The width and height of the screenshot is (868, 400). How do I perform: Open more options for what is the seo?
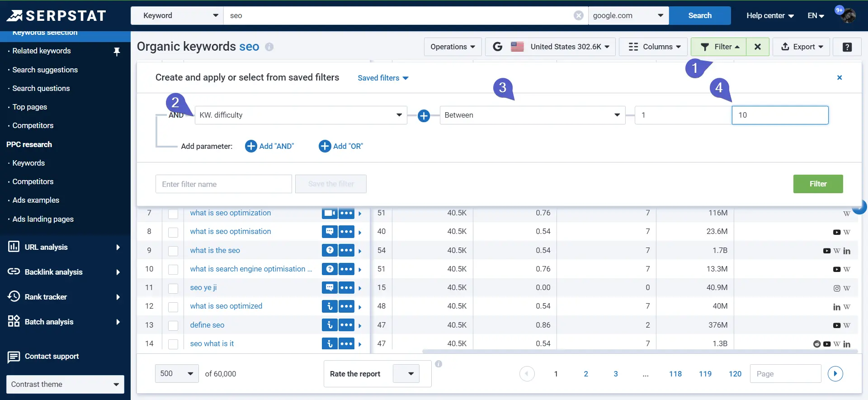pyautogui.click(x=346, y=250)
